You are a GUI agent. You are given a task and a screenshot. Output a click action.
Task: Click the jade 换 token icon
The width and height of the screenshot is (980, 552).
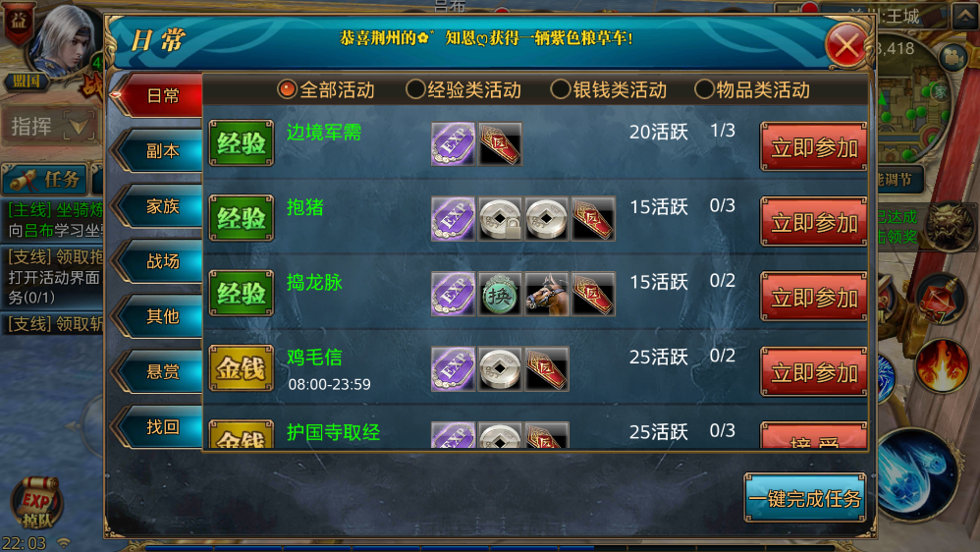pyautogui.click(x=500, y=294)
